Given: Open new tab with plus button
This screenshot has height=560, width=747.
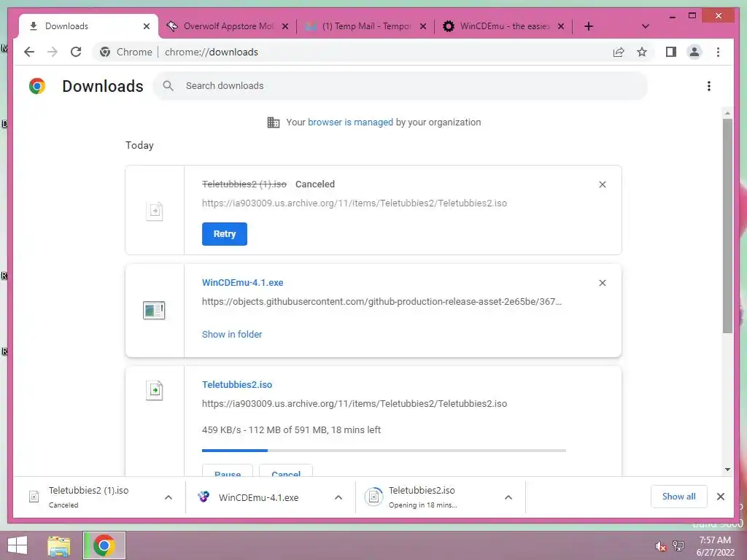Looking at the screenshot, I should (x=589, y=26).
